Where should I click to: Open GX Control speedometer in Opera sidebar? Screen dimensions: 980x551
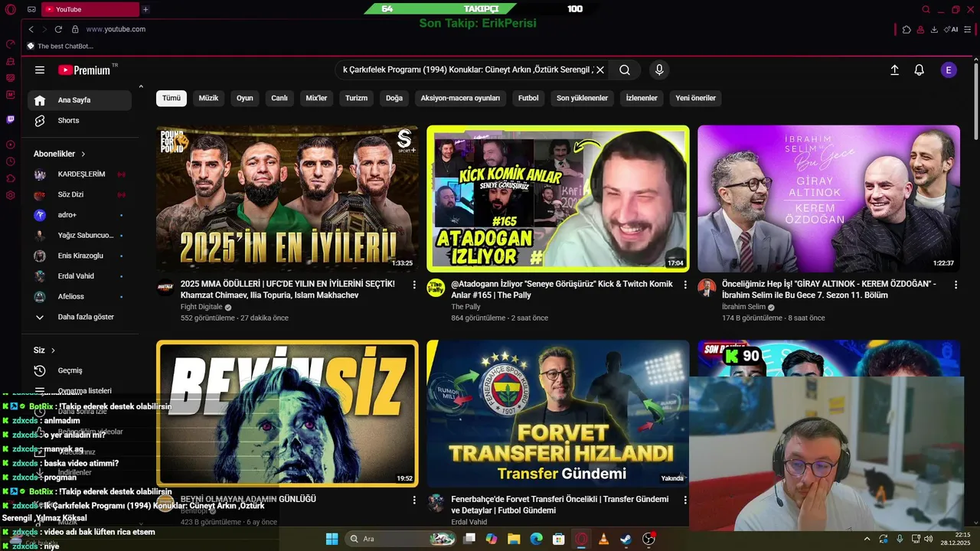click(x=10, y=44)
